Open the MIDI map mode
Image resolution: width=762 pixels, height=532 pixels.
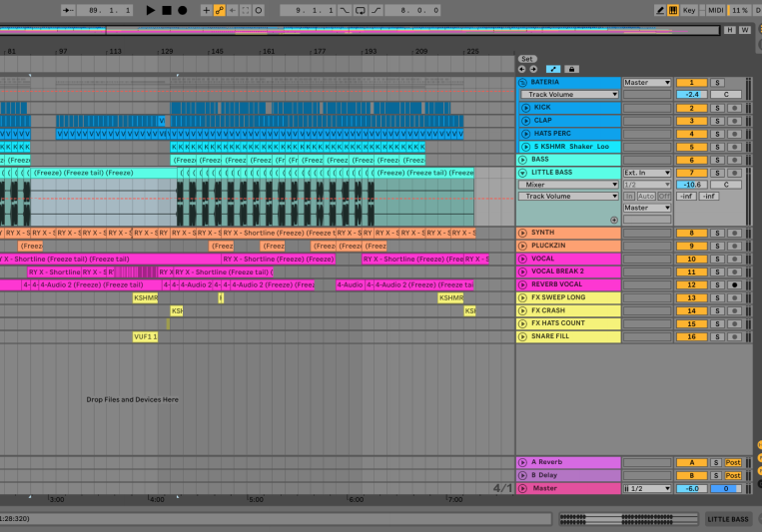point(715,10)
